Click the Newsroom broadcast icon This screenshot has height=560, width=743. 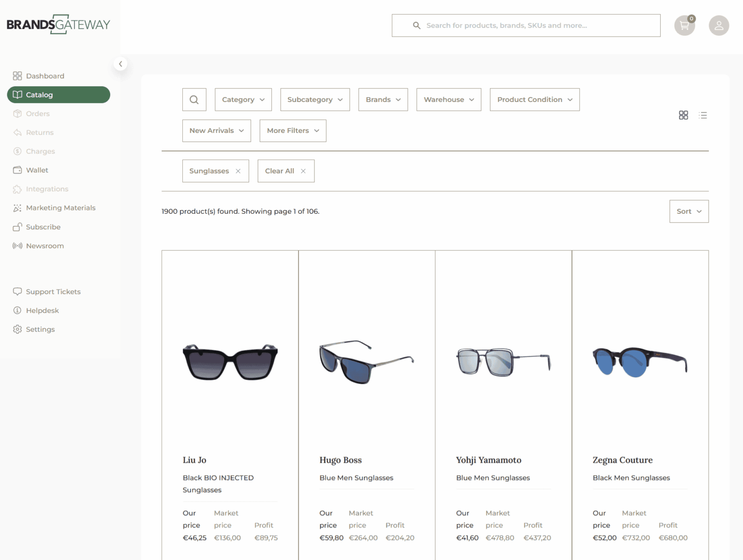[x=18, y=246]
